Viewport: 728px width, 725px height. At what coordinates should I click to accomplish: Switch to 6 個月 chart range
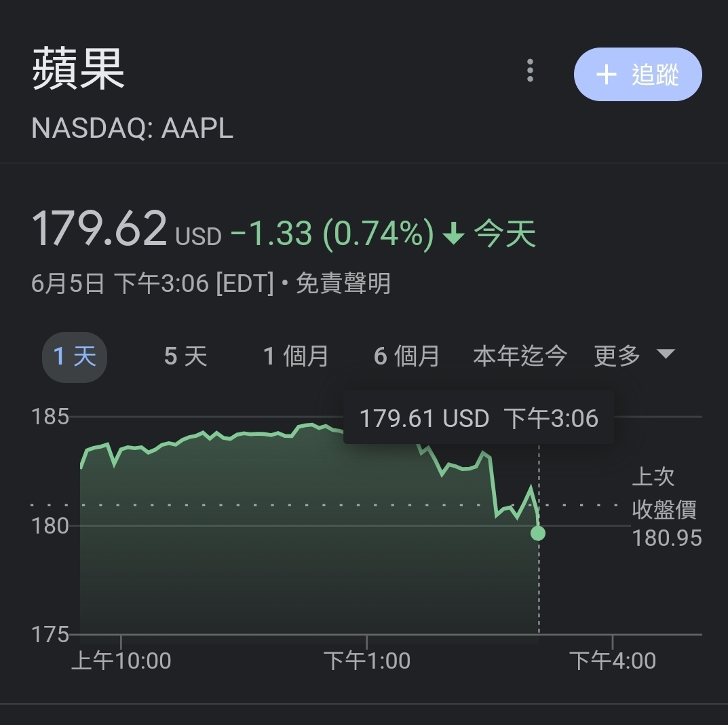(x=406, y=356)
